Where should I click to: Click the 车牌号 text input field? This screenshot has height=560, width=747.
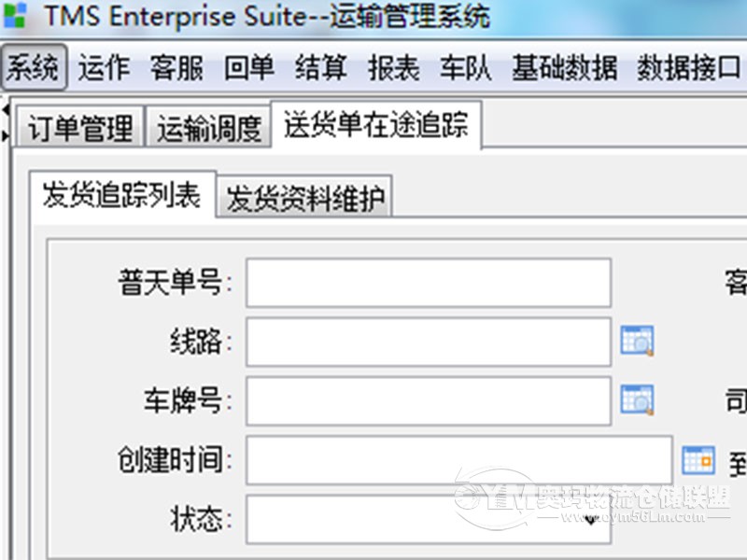coord(429,400)
